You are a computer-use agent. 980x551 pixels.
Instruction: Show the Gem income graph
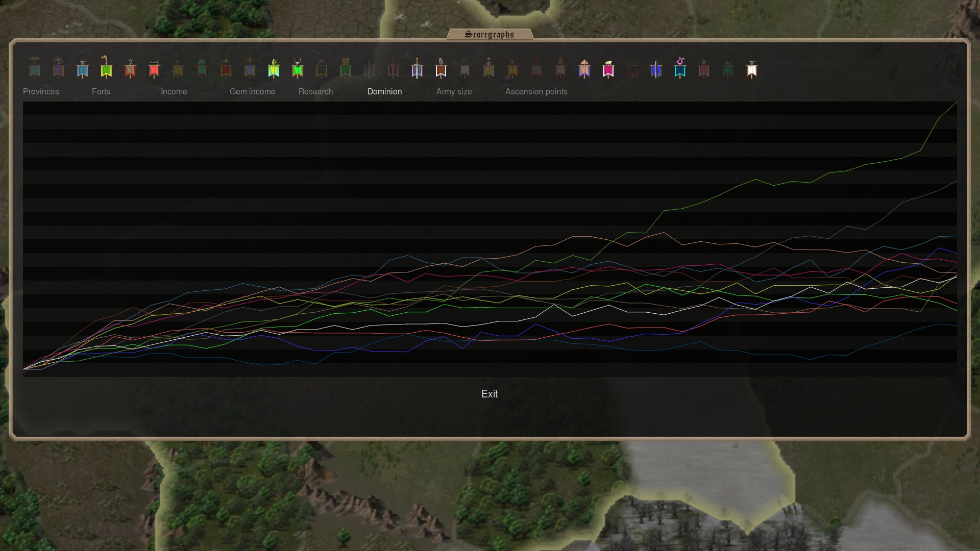pos(252,91)
